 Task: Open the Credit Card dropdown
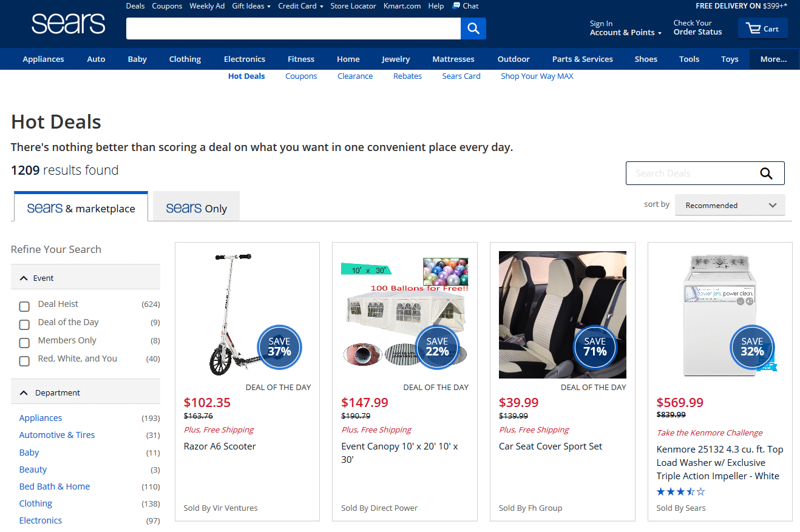tap(300, 6)
